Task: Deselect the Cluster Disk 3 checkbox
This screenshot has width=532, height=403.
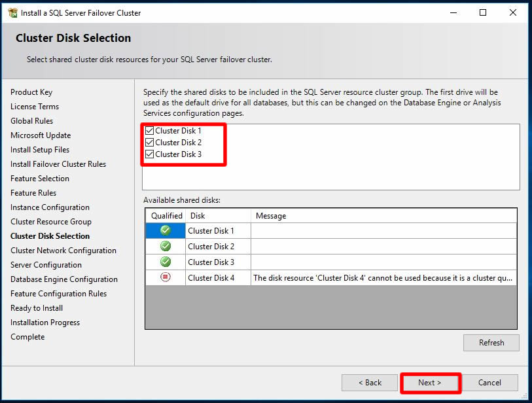Action: point(149,154)
